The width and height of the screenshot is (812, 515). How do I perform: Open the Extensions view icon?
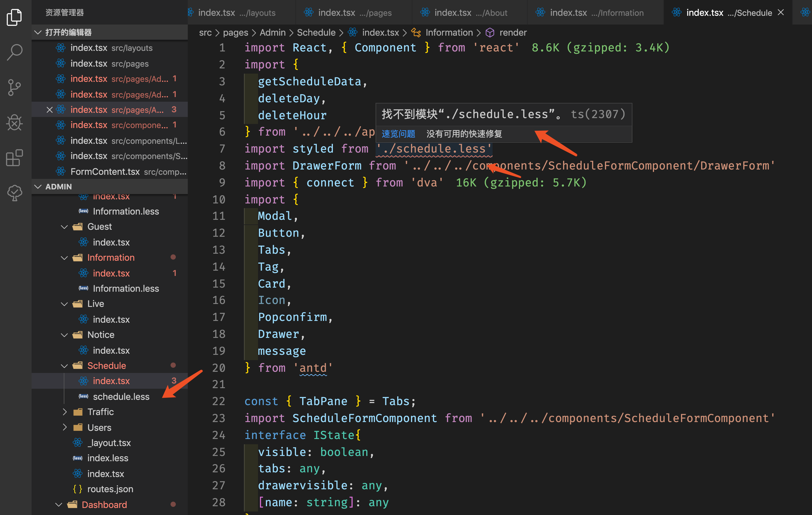tap(14, 158)
